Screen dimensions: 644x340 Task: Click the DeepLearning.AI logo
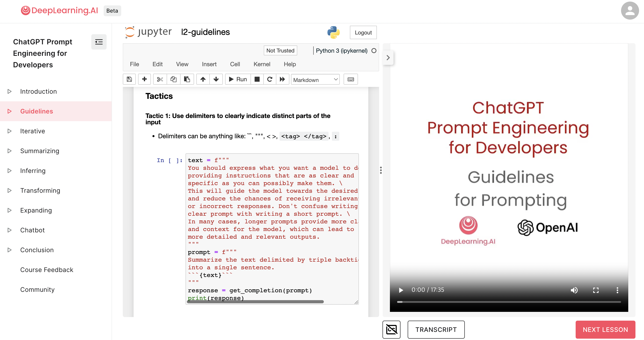click(x=59, y=11)
